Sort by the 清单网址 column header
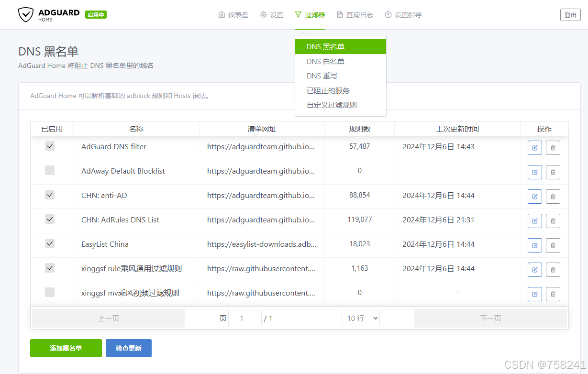This screenshot has height=374, width=588. (262, 129)
